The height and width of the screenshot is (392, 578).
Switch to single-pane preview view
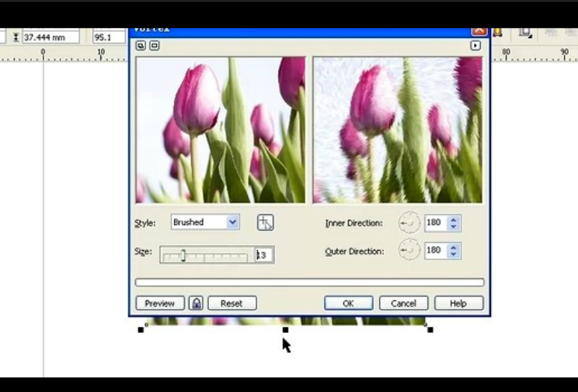click(155, 45)
